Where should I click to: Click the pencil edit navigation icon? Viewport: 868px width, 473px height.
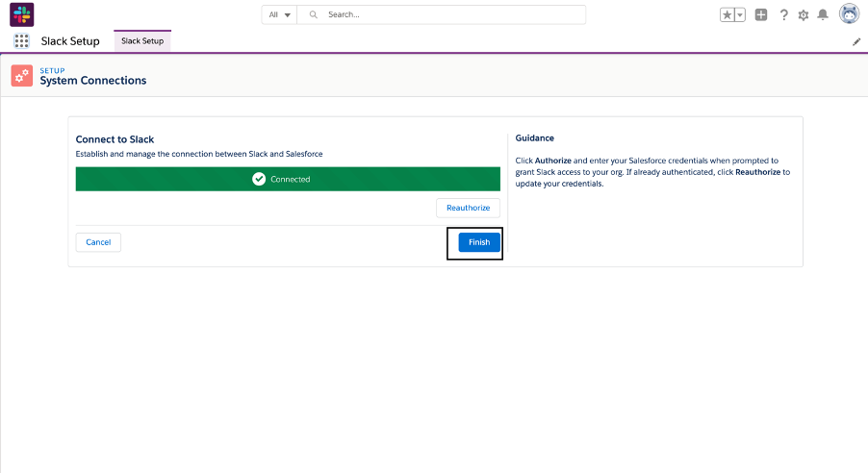click(x=856, y=41)
